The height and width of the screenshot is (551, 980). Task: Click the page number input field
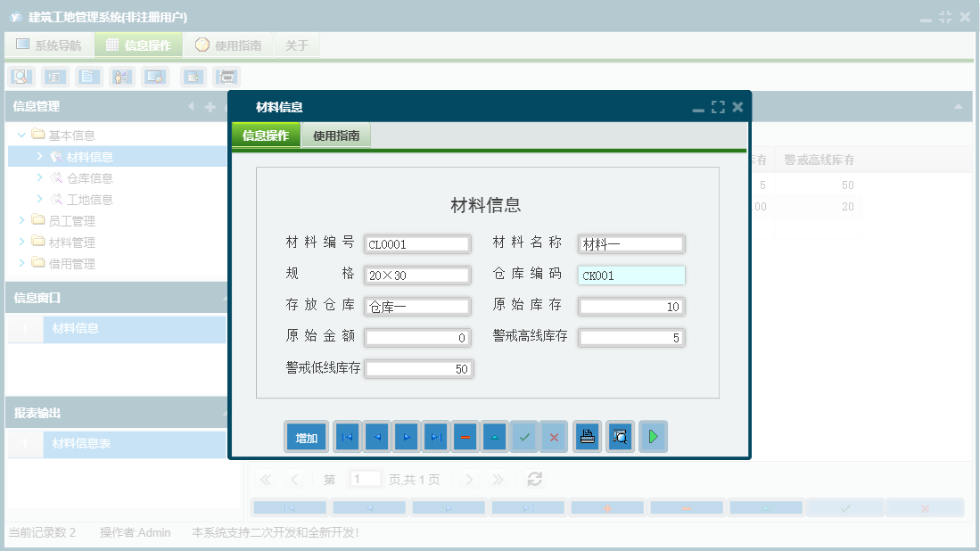click(x=365, y=479)
